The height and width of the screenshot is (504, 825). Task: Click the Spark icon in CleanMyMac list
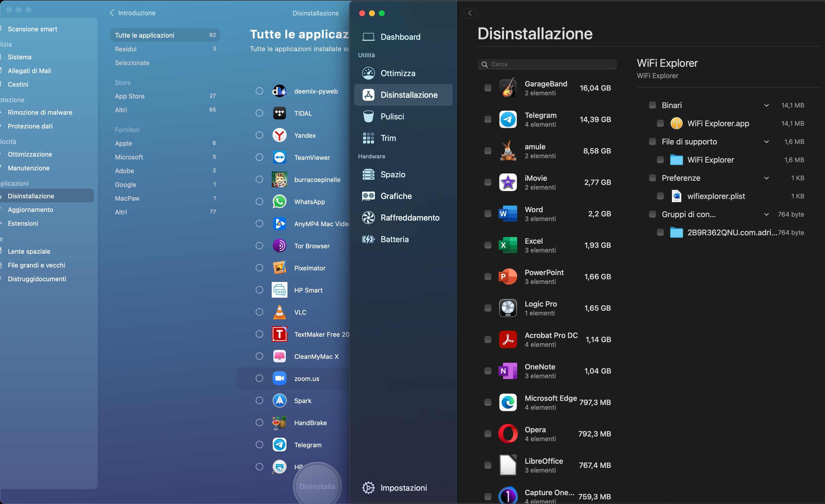(x=279, y=400)
